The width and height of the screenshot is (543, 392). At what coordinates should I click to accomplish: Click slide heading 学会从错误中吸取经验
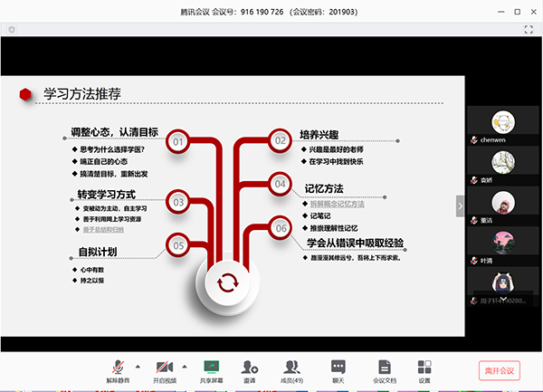tap(356, 243)
